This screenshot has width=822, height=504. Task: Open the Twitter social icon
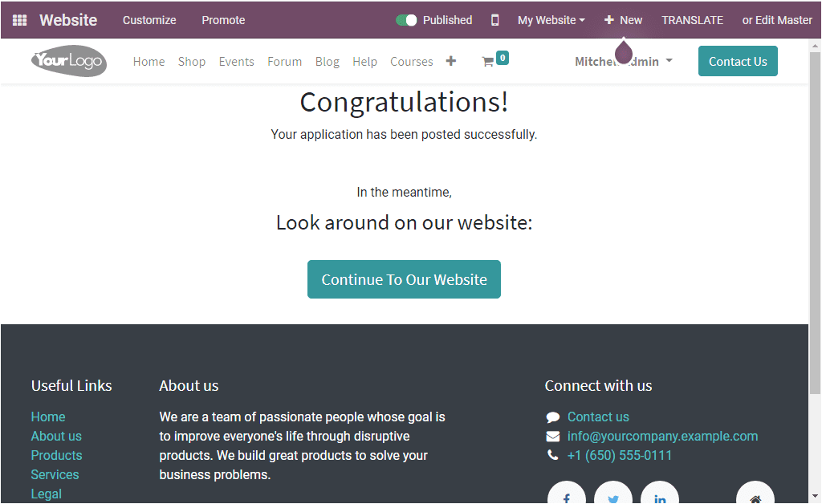coord(612,495)
